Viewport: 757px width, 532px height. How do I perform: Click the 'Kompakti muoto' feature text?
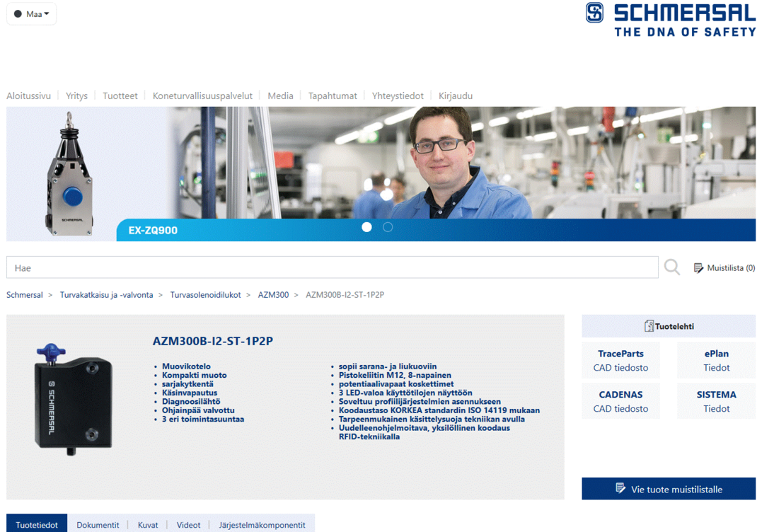click(194, 375)
